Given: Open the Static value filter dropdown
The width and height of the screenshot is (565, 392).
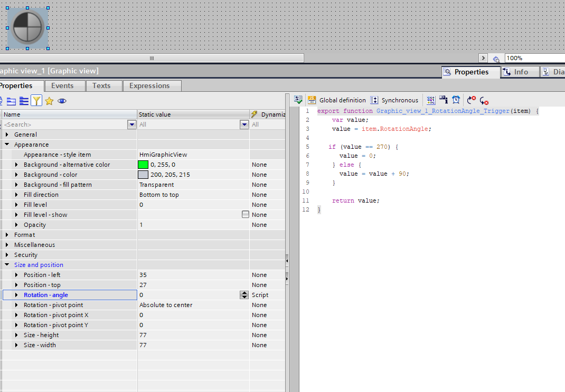Looking at the screenshot, I should [244, 125].
